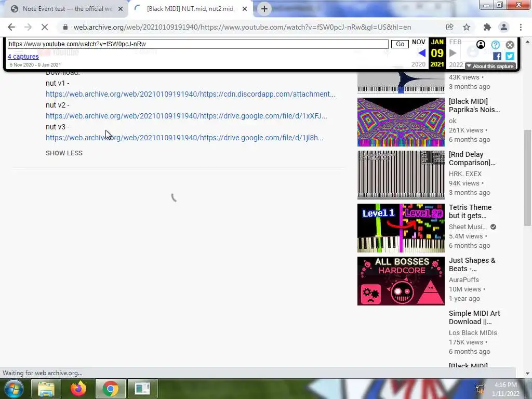Screen dimensions: 532x399
Task: Open Firefox from taskbar
Action: [78, 389]
